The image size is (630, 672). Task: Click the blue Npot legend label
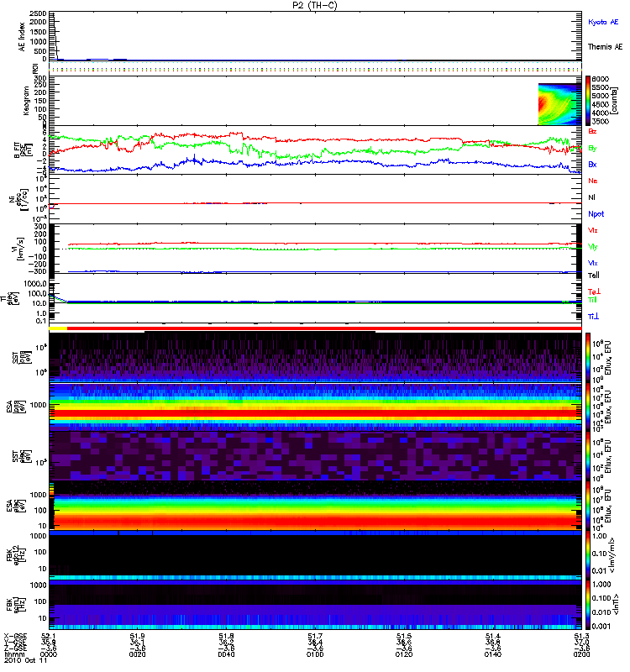click(x=596, y=214)
